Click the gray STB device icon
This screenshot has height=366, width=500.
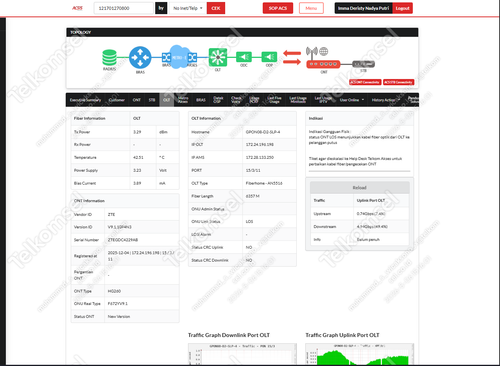click(x=364, y=64)
